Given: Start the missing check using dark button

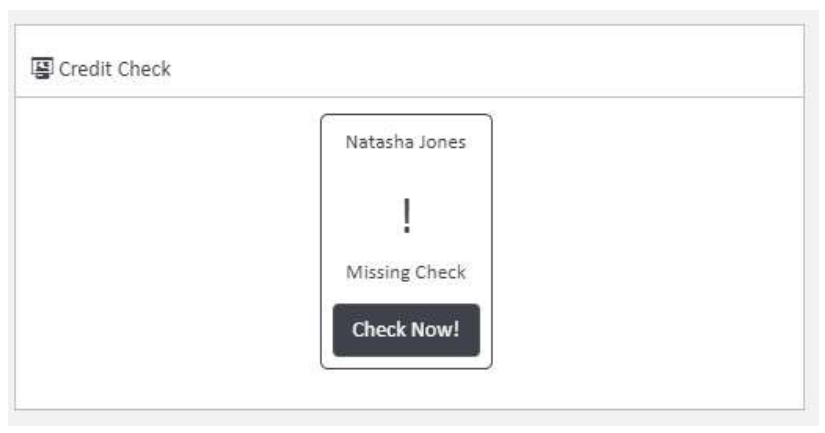Looking at the screenshot, I should pos(406,330).
